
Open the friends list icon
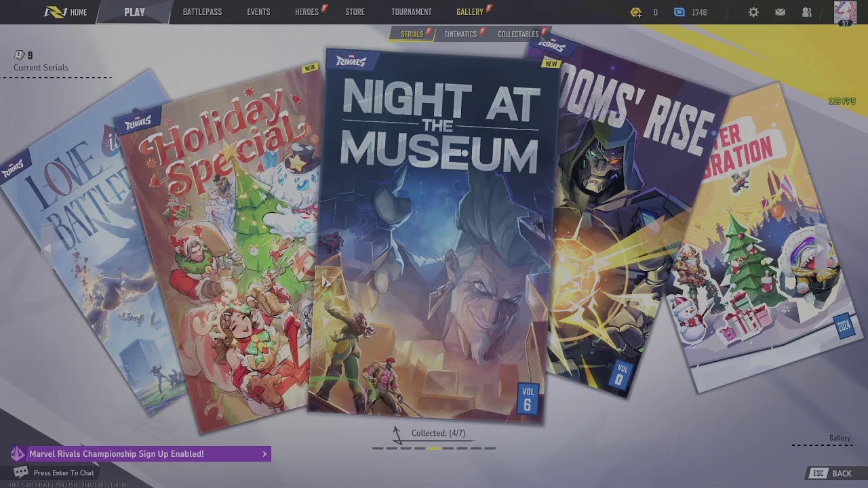point(806,12)
